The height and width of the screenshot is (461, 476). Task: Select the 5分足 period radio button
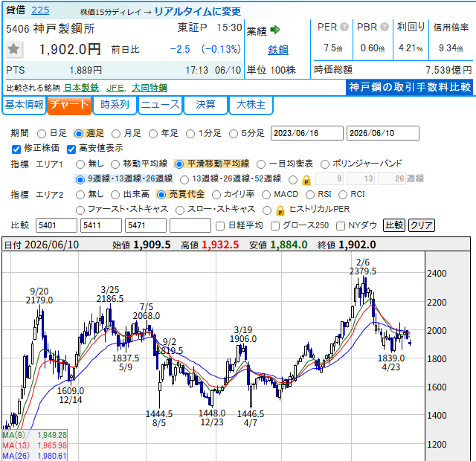[x=233, y=134]
